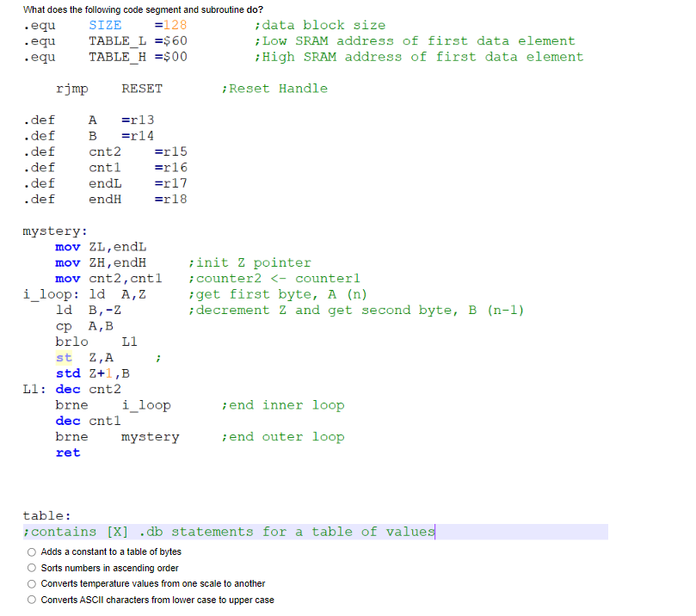Select the rjmp RESET instruction
Screen dimensions: 696x616
click(x=112, y=88)
